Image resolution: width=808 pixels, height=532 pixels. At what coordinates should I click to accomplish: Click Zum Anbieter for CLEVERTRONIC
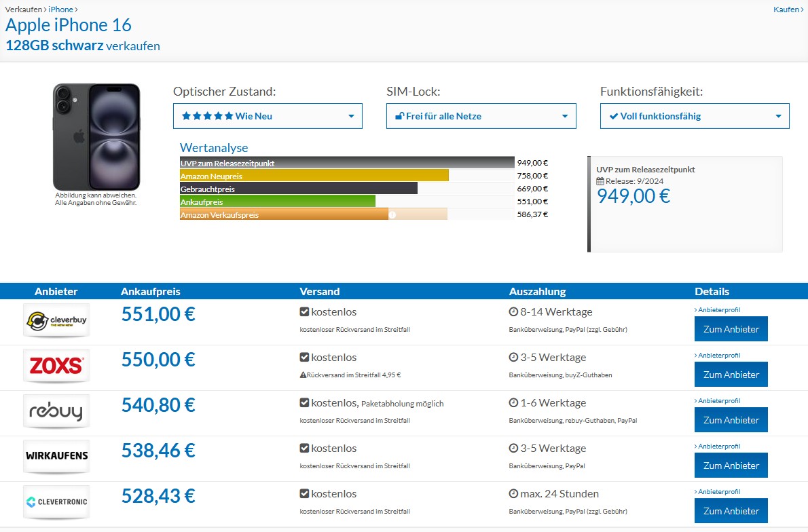click(731, 510)
